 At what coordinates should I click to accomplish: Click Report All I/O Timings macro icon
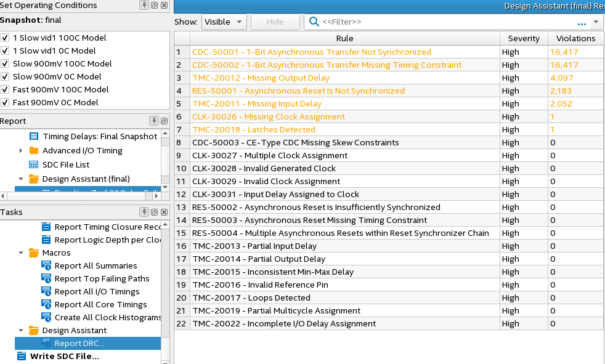point(46,291)
